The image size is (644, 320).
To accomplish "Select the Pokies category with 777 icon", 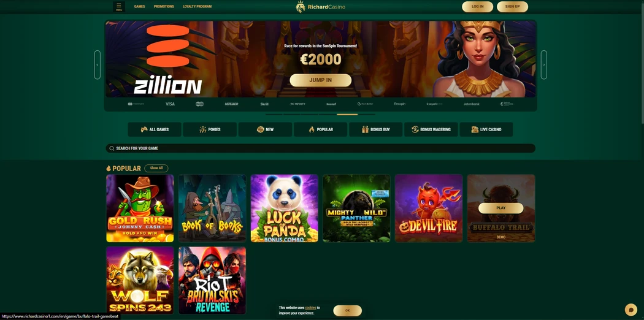I will tap(210, 129).
